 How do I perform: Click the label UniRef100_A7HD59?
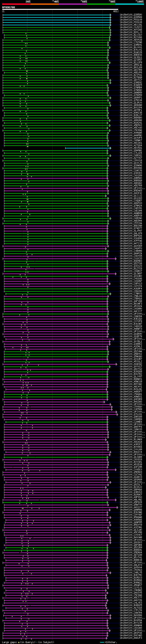(x=131, y=95)
